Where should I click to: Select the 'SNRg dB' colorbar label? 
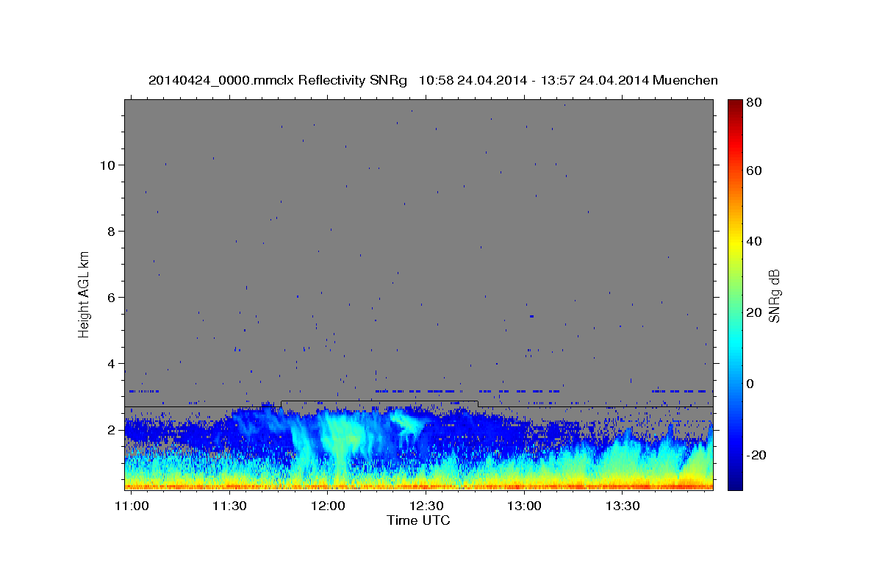[x=774, y=295]
